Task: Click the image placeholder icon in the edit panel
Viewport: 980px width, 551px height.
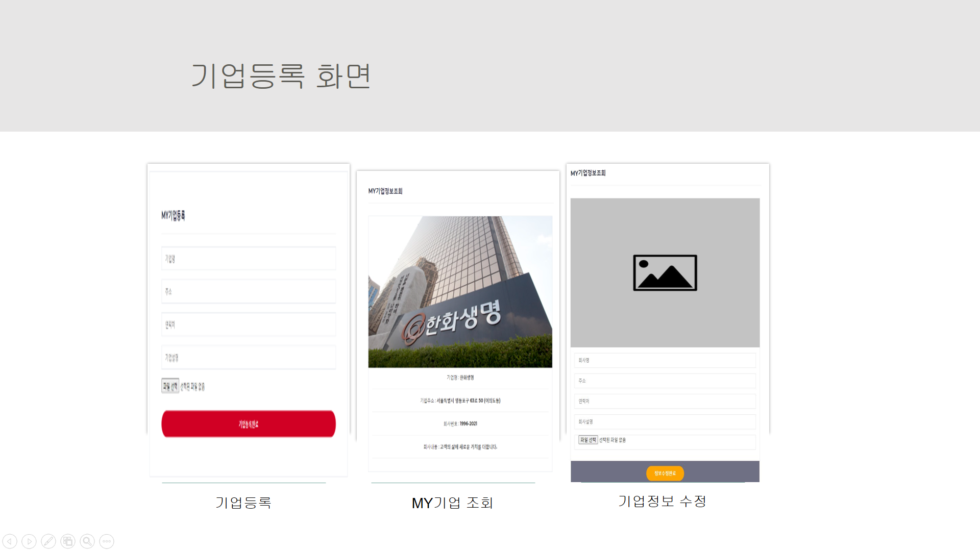Action: tap(665, 273)
